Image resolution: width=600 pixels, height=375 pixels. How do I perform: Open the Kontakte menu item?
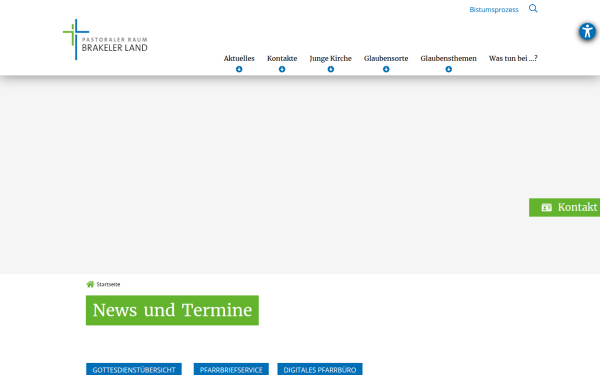point(282,59)
